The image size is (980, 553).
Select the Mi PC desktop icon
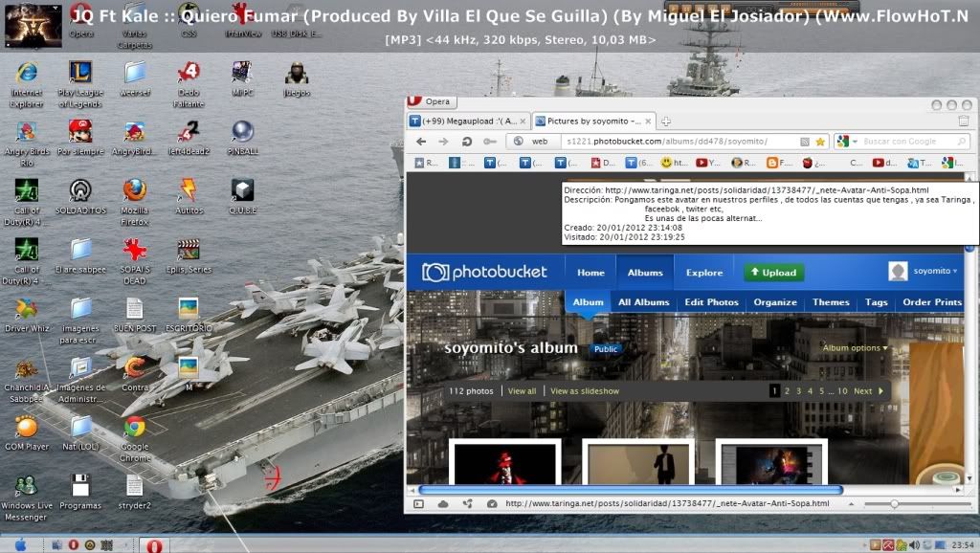[x=242, y=78]
